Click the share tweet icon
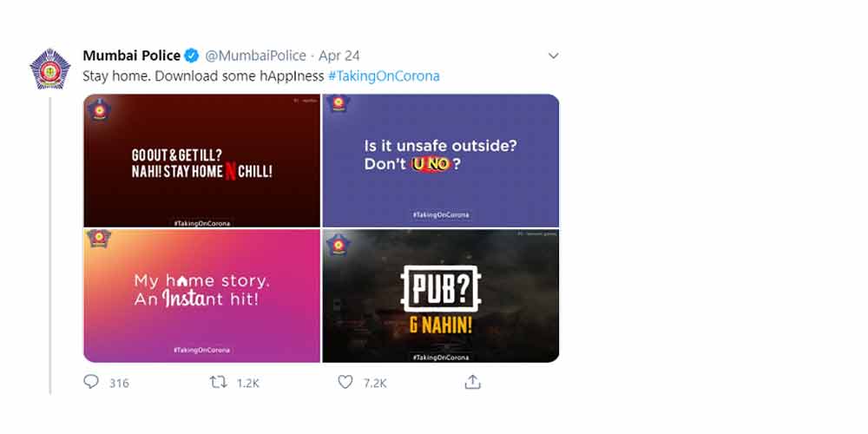Viewport: 868px width, 434px height. tap(472, 382)
